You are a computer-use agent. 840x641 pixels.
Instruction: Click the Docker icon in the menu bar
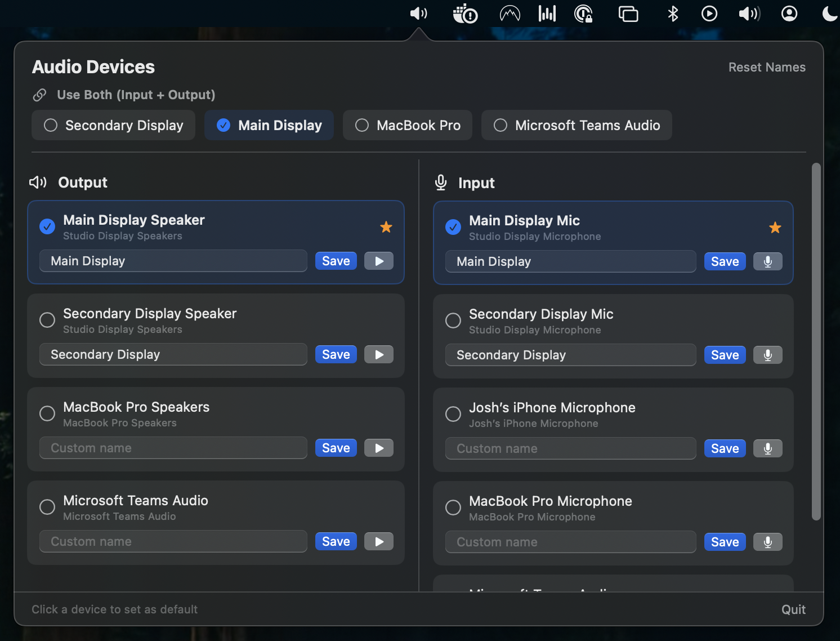tap(465, 14)
